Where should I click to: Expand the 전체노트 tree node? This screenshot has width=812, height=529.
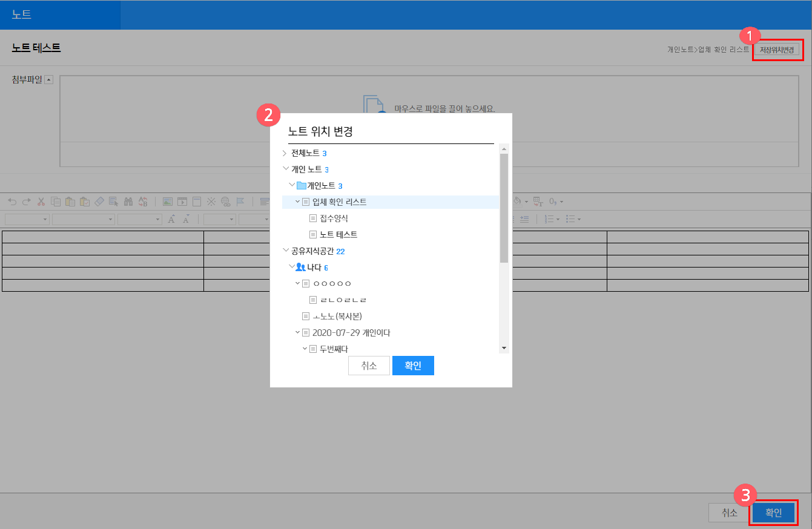(285, 153)
